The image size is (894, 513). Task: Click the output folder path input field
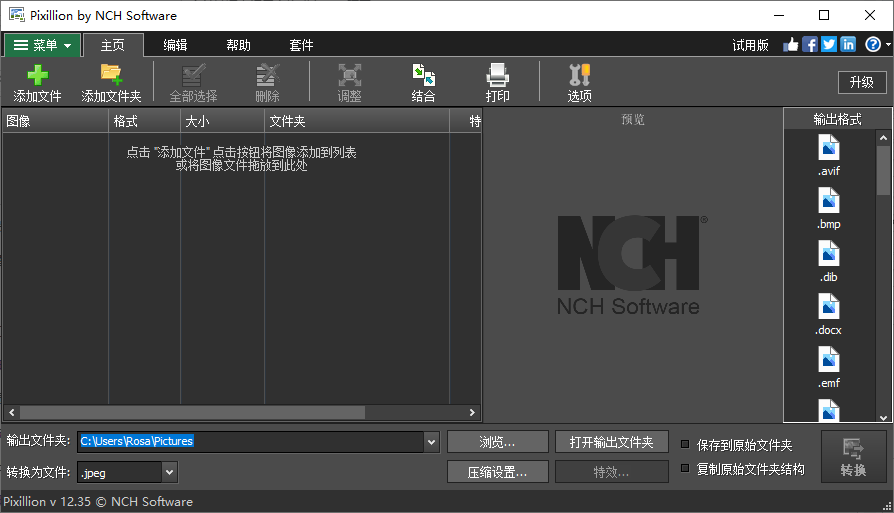click(251, 442)
